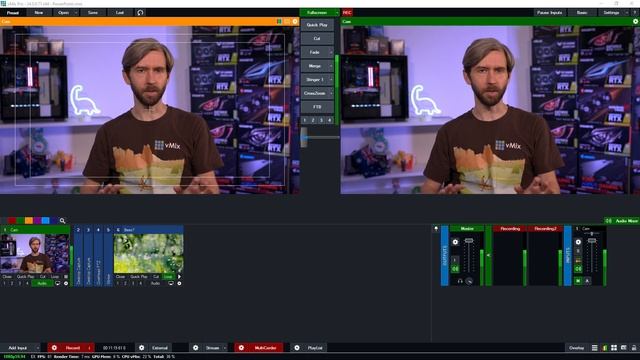Expand CrossZoom transition dropdown arrow
The image size is (640, 360).
pyautogui.click(x=331, y=93)
